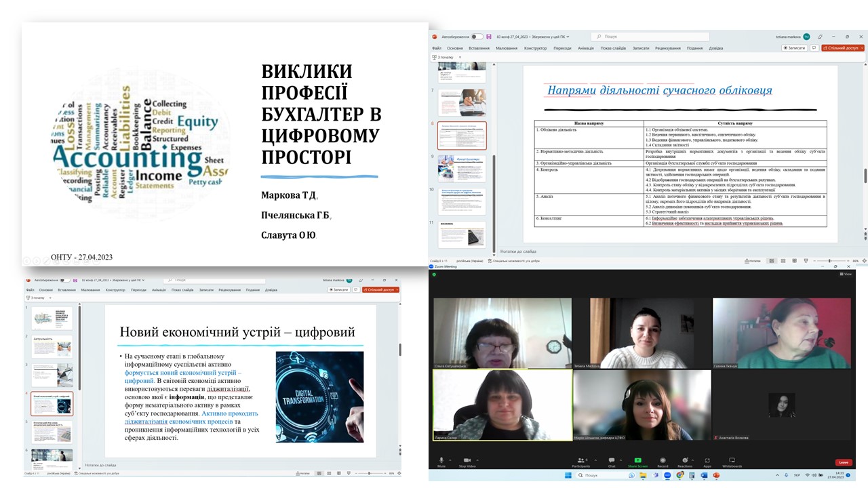Expand arrow beside Zoom Participants
Image resolution: width=868 pixels, height=488 pixels.
(x=595, y=460)
